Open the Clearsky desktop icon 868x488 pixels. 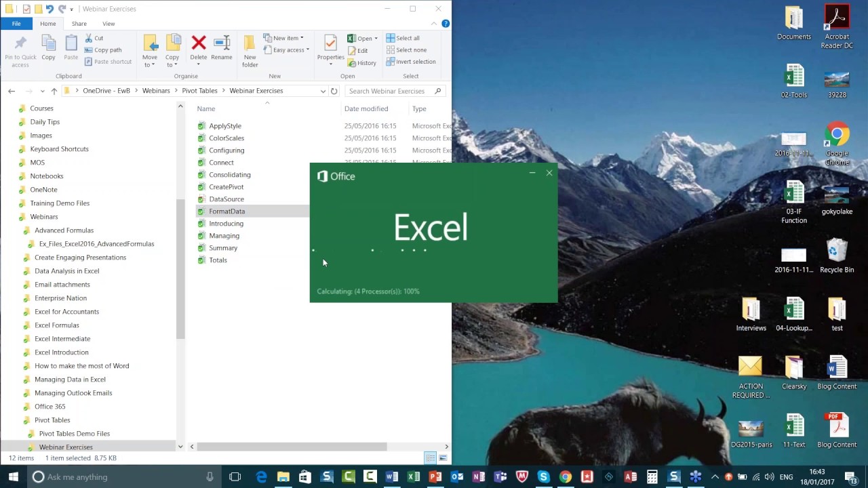tap(793, 372)
